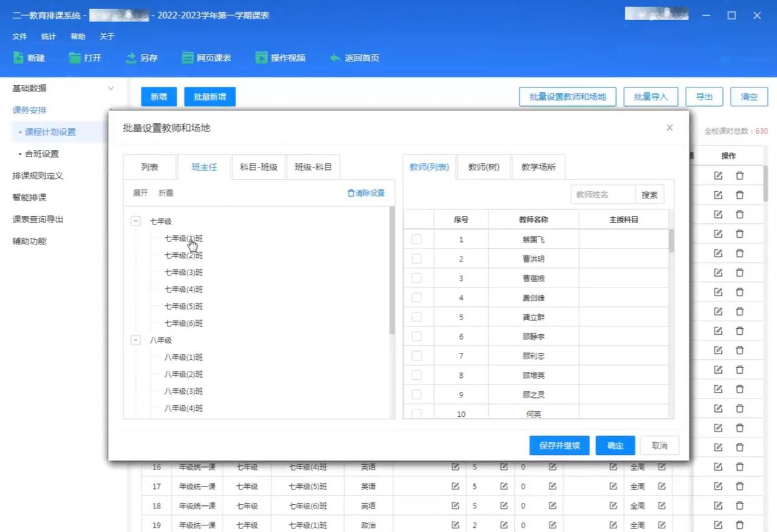Delete row 19 using its trash icon
The image size is (777, 532).
(739, 525)
